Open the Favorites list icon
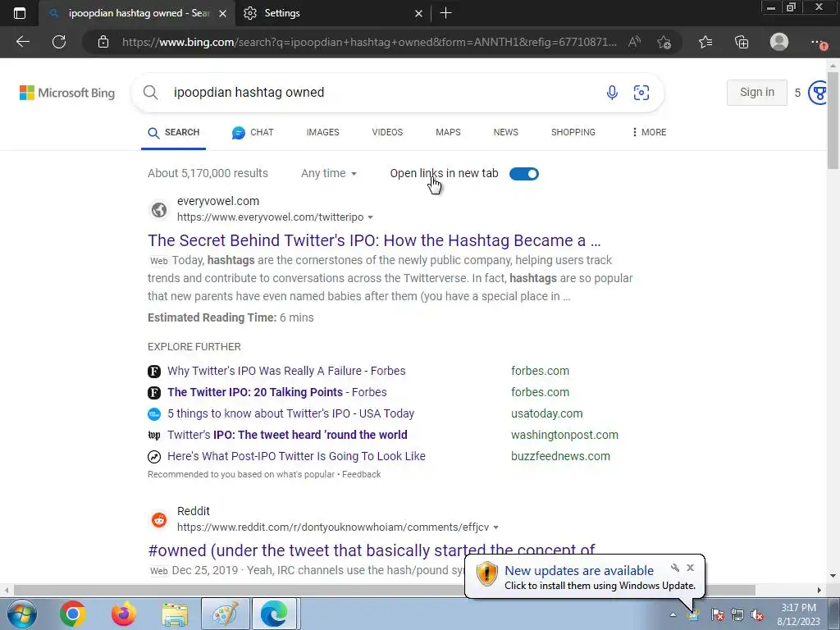Image resolution: width=840 pixels, height=630 pixels. pyautogui.click(x=705, y=42)
